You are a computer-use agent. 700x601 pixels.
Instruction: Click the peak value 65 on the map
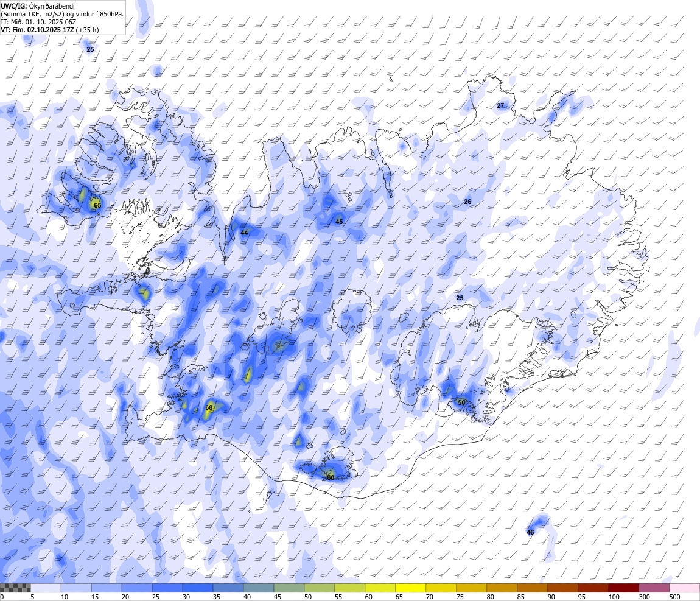97,205
